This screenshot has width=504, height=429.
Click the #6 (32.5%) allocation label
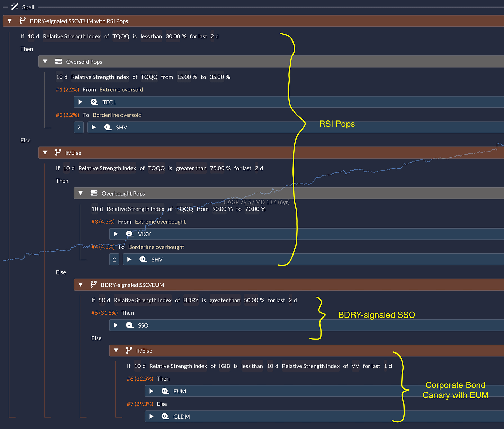[x=140, y=378]
